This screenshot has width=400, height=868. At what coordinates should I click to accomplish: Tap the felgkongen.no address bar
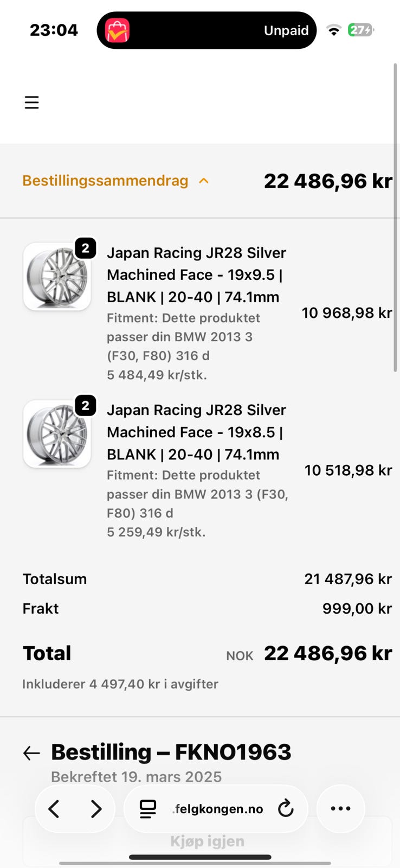219,809
